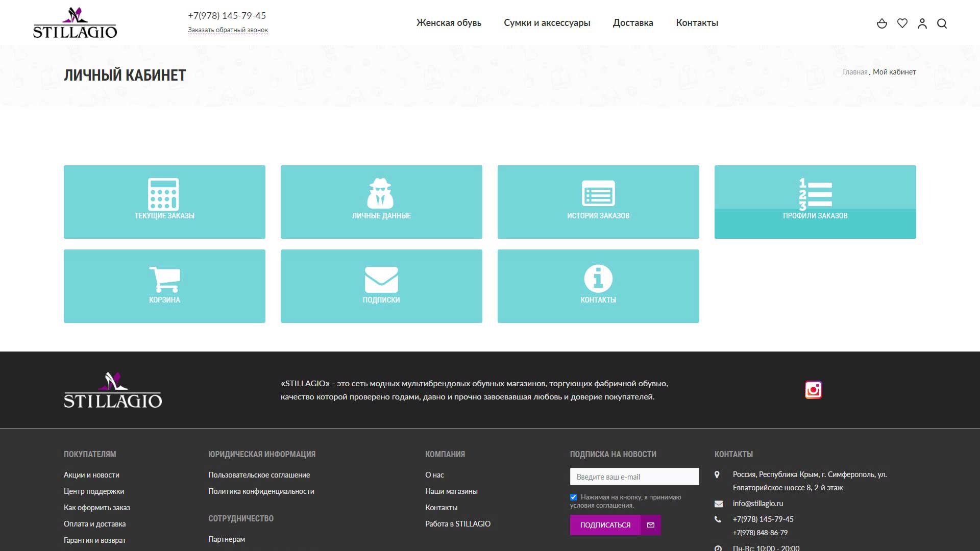Screen dimensions: 980x551
Task: Open Текущие заказы calculator tile
Action: click(164, 202)
